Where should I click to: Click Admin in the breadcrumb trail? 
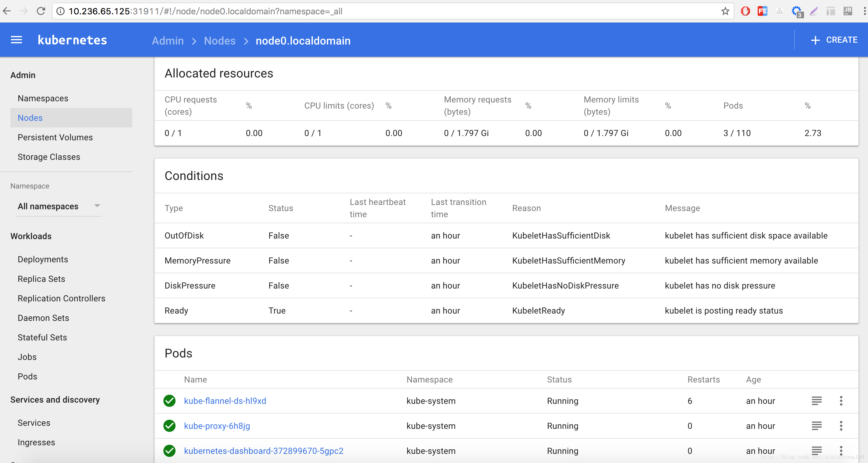pyautogui.click(x=167, y=41)
